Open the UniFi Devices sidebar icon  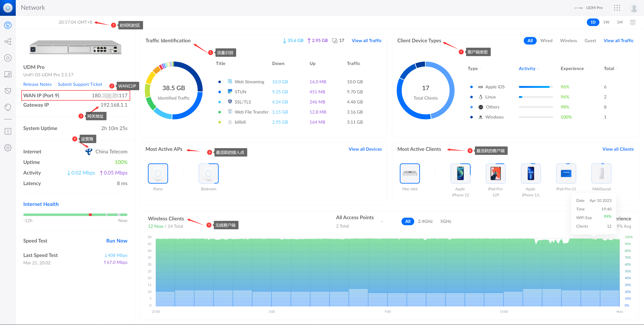[8, 58]
